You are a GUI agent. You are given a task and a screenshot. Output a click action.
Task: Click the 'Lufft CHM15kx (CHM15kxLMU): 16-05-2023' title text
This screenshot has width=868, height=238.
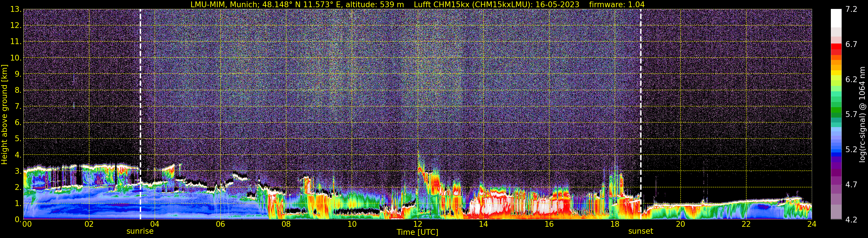(x=496, y=5)
